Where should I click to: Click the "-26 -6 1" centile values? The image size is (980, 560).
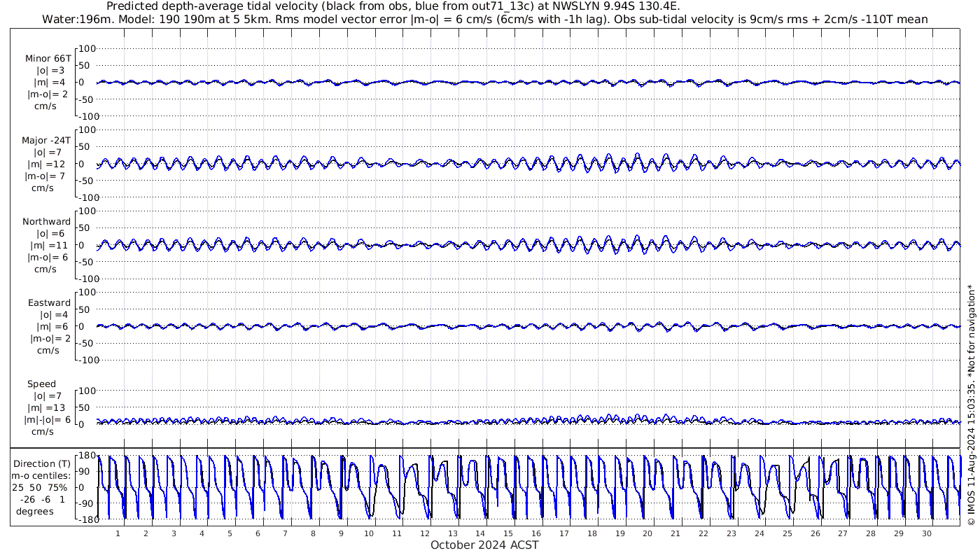click(42, 499)
